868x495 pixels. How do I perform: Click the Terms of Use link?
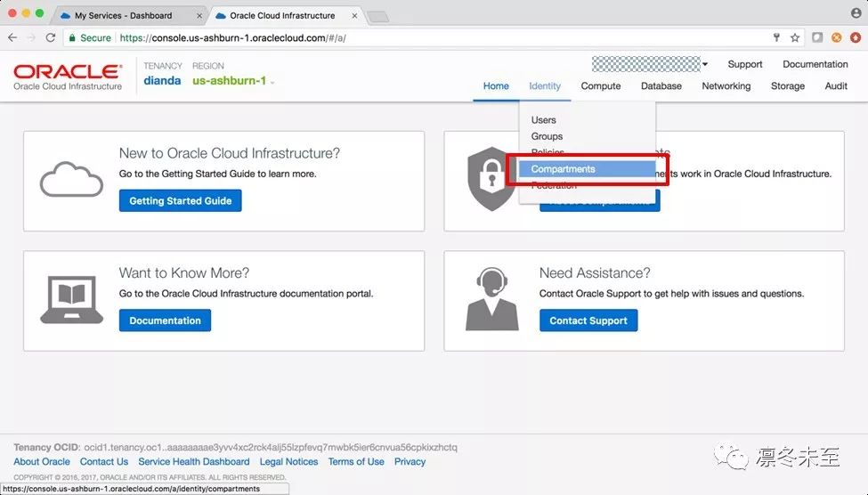tap(356, 462)
